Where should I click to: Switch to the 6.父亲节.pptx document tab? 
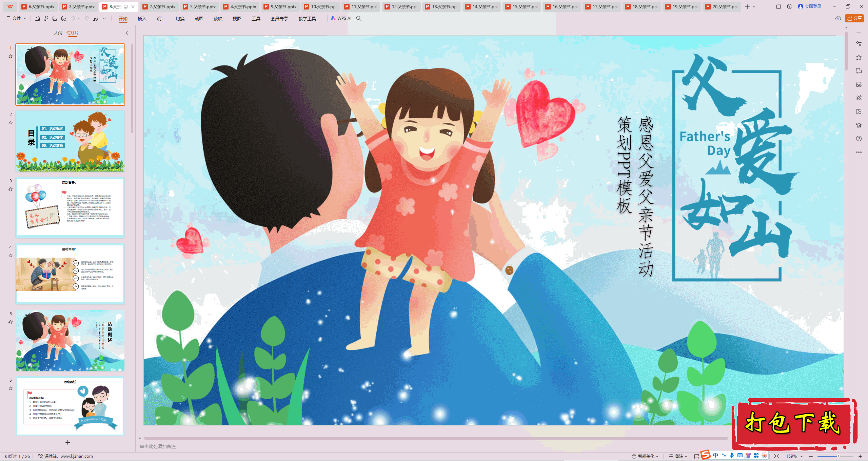(x=38, y=6)
